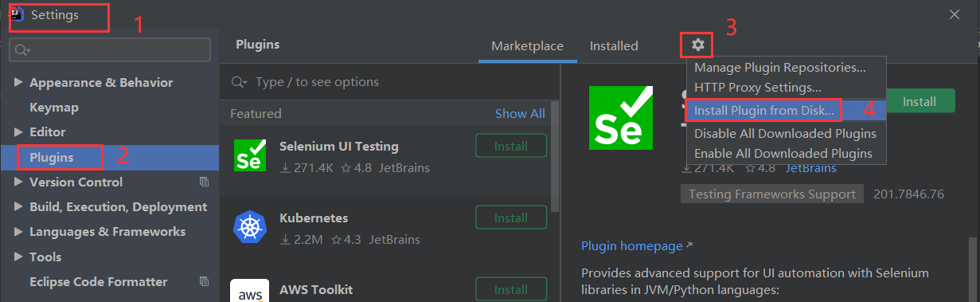Expand the Tools section

pos(18,257)
